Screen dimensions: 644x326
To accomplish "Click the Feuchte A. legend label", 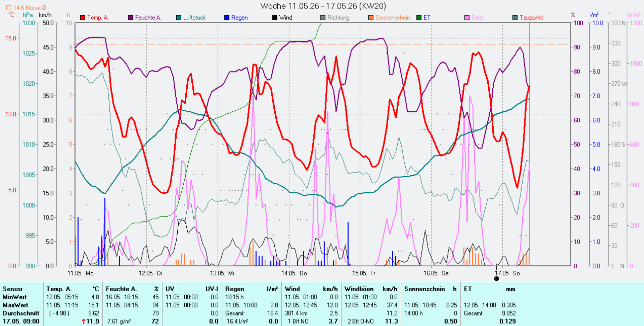I will (148, 18).
